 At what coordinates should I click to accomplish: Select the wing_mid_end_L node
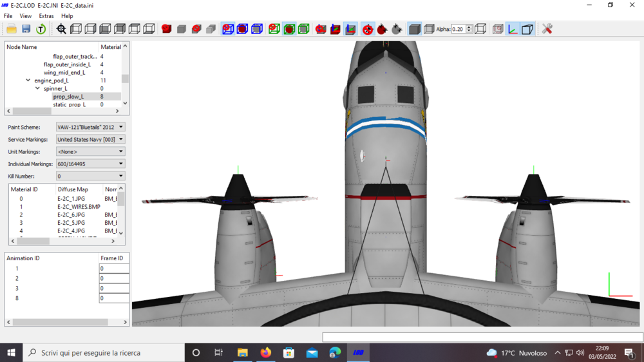pos(64,73)
